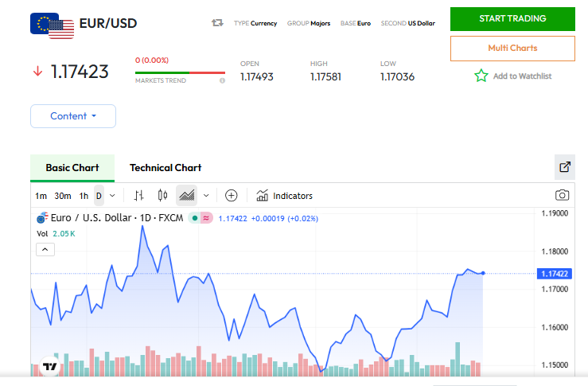The image size is (588, 386).
Task: Open chart in popup via external-link icon
Action: coord(564,167)
